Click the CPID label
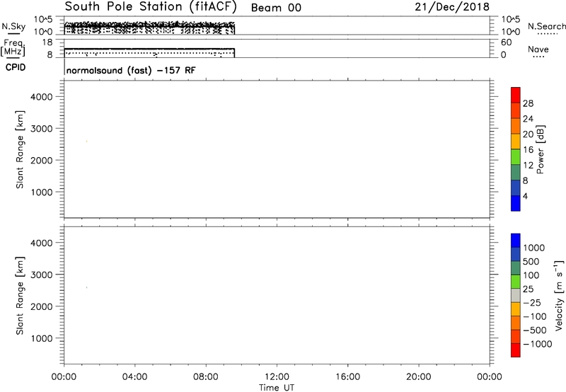 coord(16,67)
